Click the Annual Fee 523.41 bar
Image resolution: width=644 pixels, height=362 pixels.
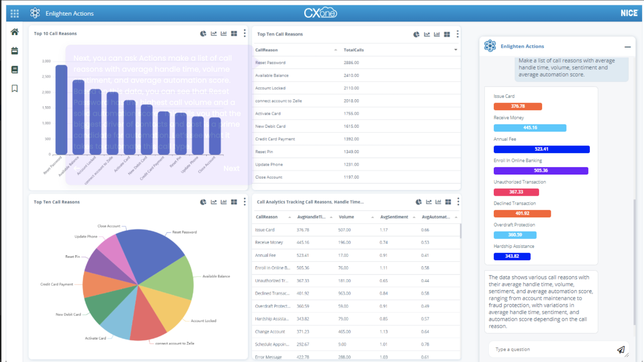(542, 149)
